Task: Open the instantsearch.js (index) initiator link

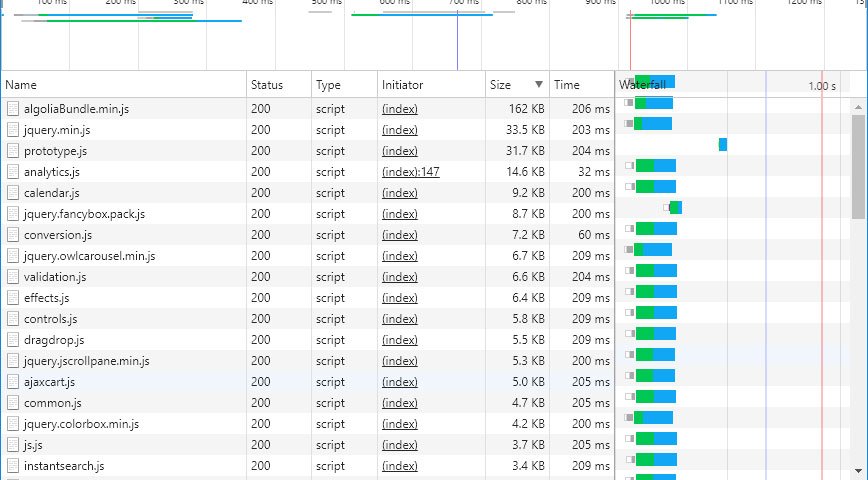Action: [x=400, y=466]
